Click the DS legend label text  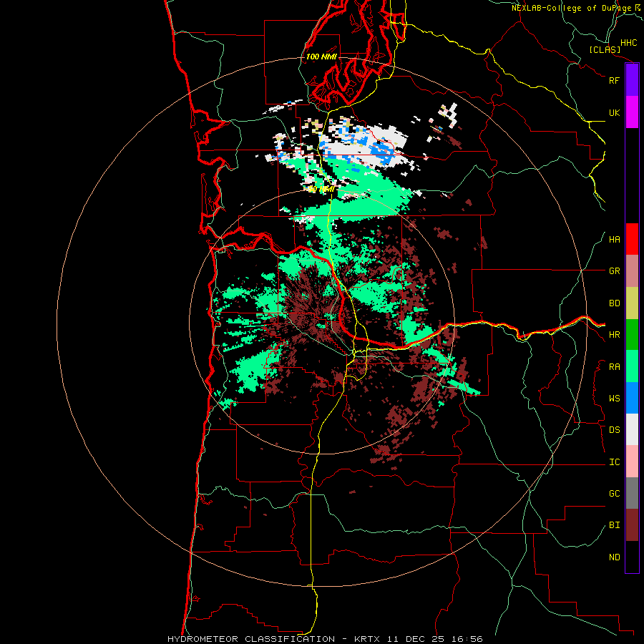[x=614, y=429]
